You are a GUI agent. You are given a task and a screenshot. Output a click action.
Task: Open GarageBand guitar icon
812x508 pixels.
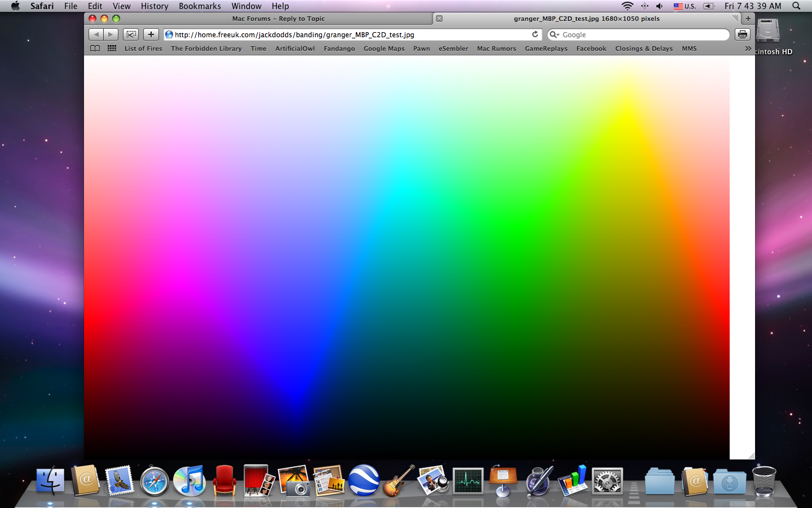(399, 481)
